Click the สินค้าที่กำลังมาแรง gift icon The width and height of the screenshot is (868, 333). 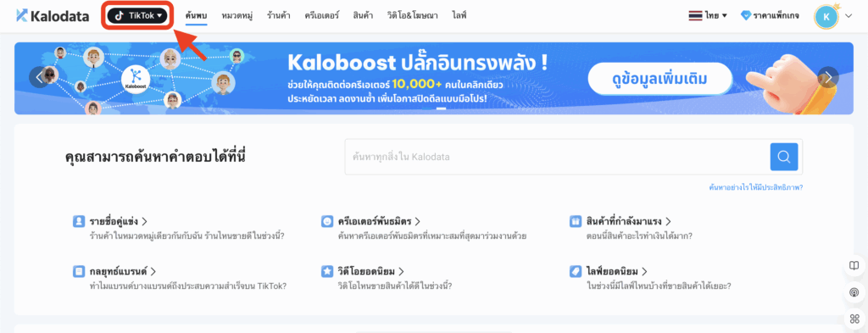(576, 222)
